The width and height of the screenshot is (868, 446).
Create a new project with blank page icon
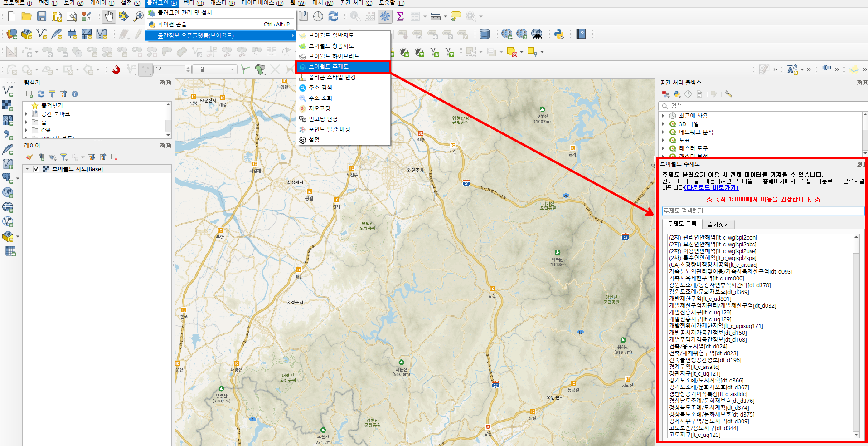pyautogui.click(x=12, y=17)
